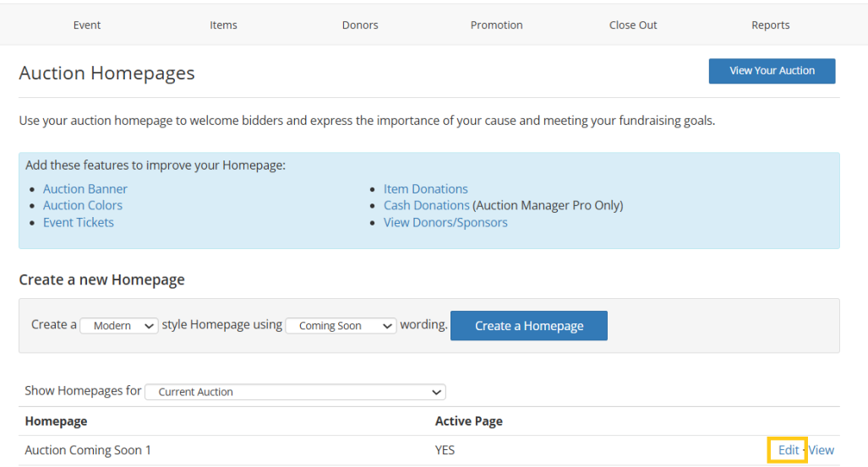Click the Create a Homepage button
Image resolution: width=868 pixels, height=467 pixels.
(529, 325)
